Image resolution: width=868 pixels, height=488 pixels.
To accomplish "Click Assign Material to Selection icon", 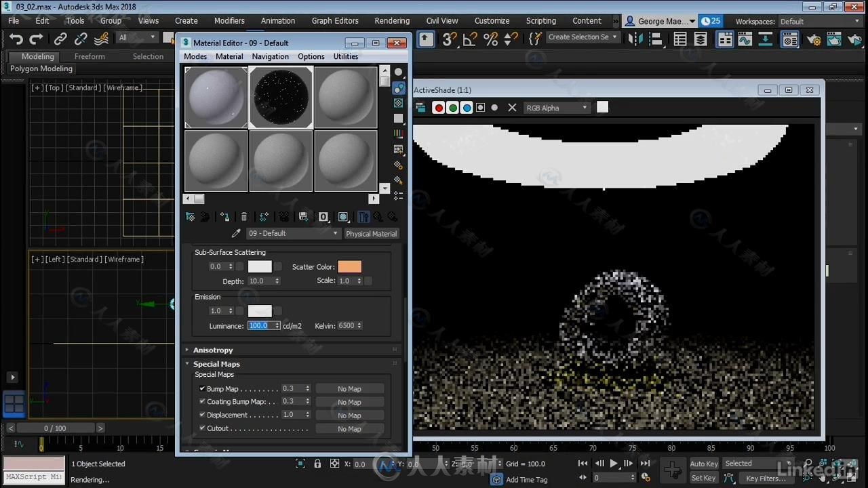I will 224,217.
